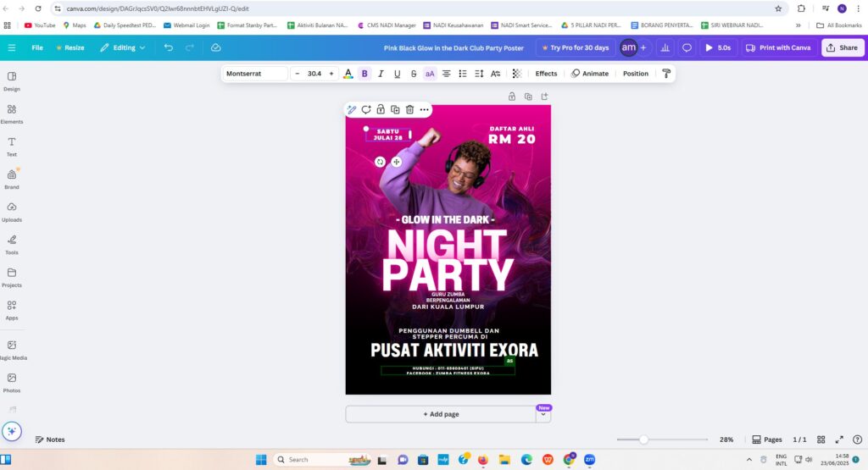The image size is (868, 470).
Task: Toggle bold formatting
Action: (364, 74)
